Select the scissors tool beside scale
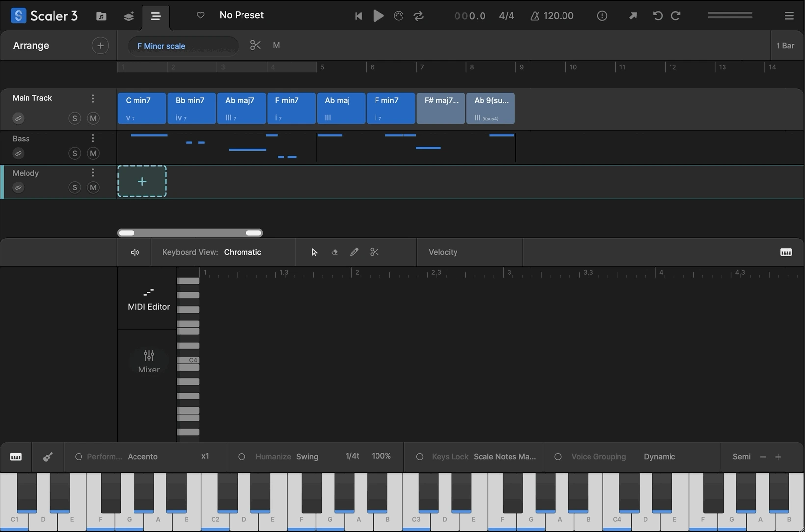This screenshot has height=532, width=805. 255,45
